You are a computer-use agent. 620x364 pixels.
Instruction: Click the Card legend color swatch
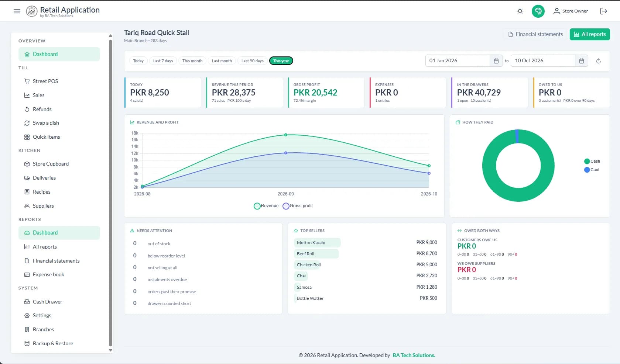point(587,170)
